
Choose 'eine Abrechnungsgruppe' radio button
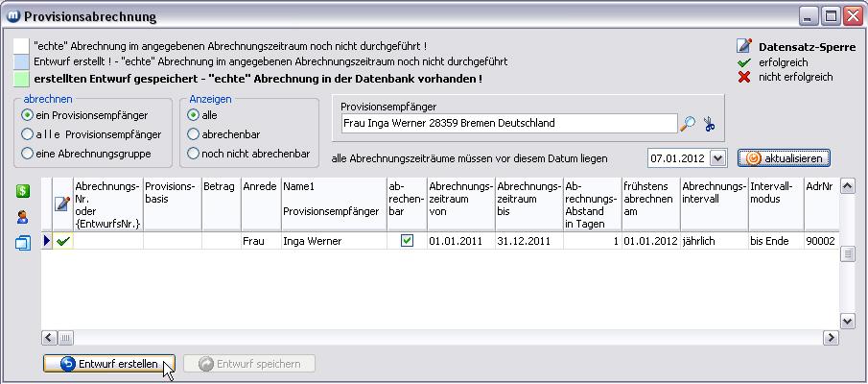[x=28, y=154]
